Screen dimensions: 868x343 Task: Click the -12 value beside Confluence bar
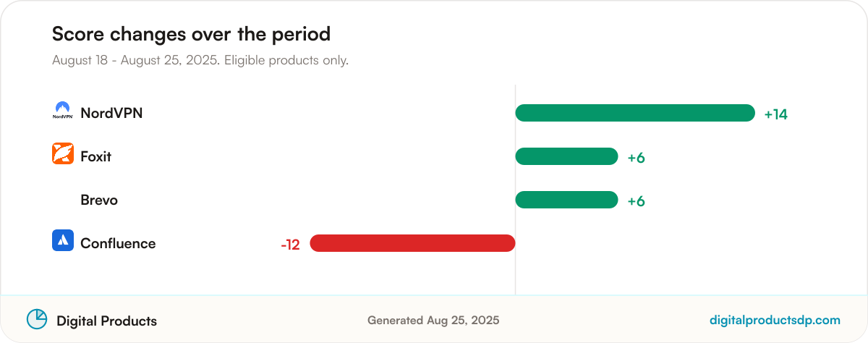(x=290, y=245)
